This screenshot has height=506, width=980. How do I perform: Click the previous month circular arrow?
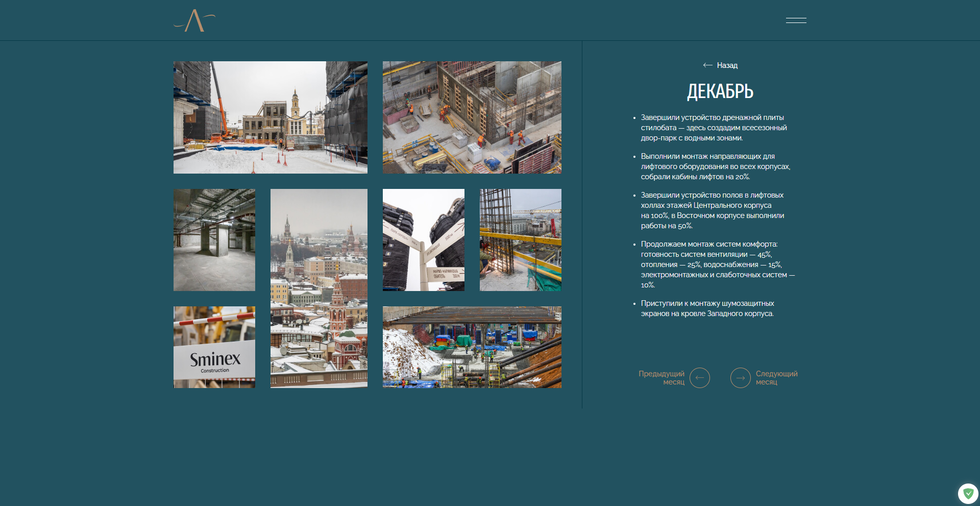(700, 378)
